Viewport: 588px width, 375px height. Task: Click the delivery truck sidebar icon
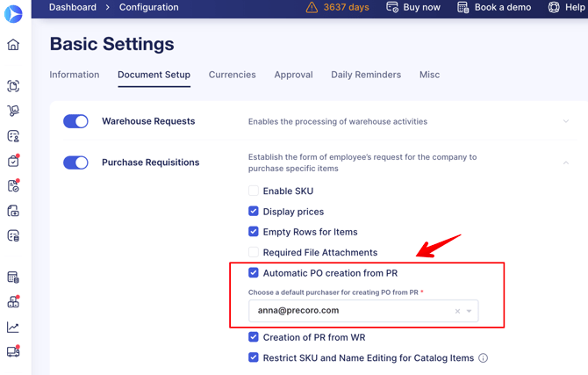(13, 351)
